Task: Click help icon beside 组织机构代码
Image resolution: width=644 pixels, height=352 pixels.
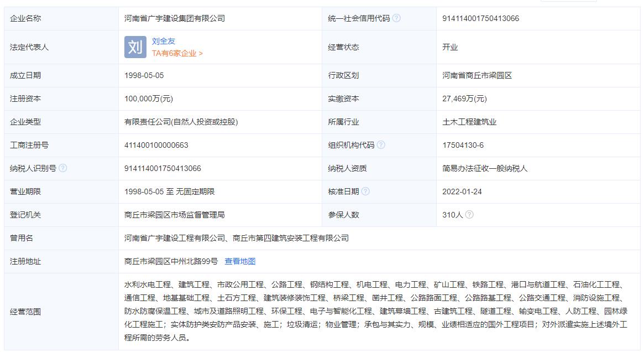Action: tap(381, 145)
